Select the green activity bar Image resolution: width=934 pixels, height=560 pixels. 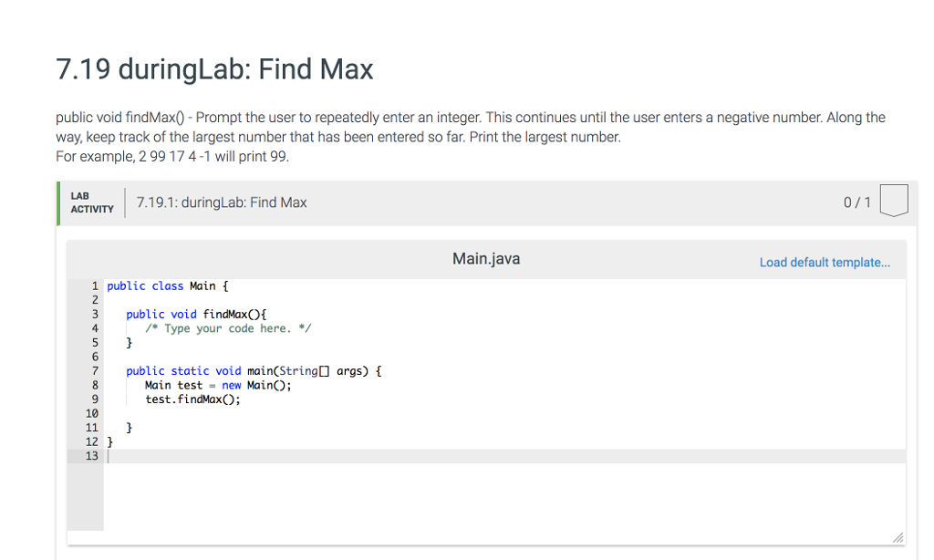(57, 202)
